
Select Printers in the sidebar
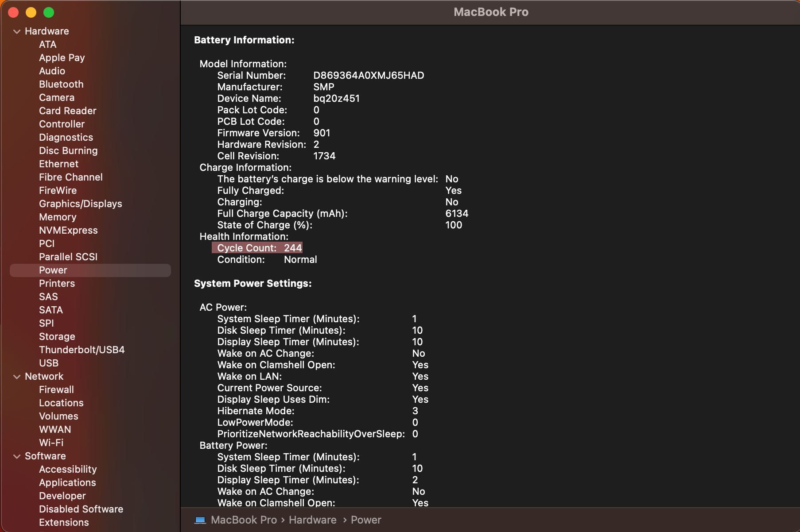(57, 283)
